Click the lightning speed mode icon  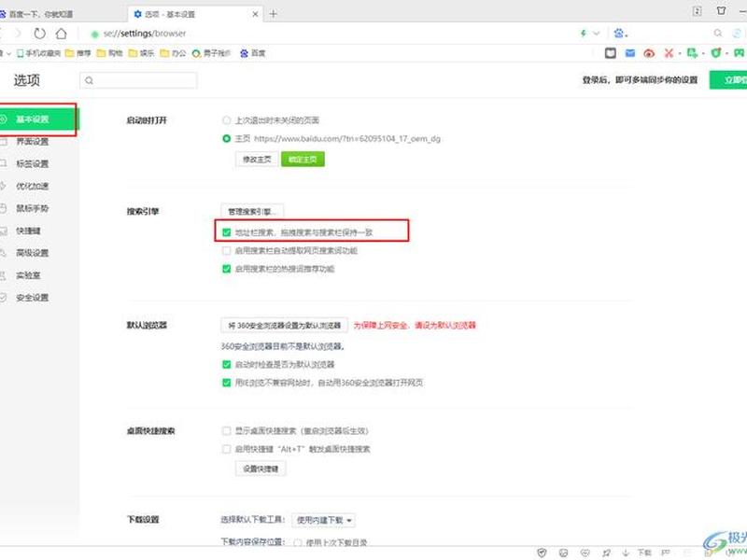(x=584, y=34)
